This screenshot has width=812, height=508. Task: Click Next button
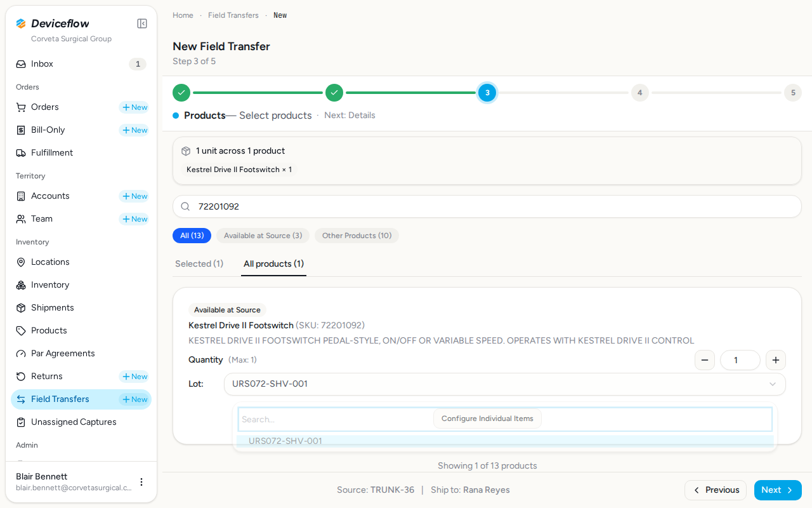[778, 490]
